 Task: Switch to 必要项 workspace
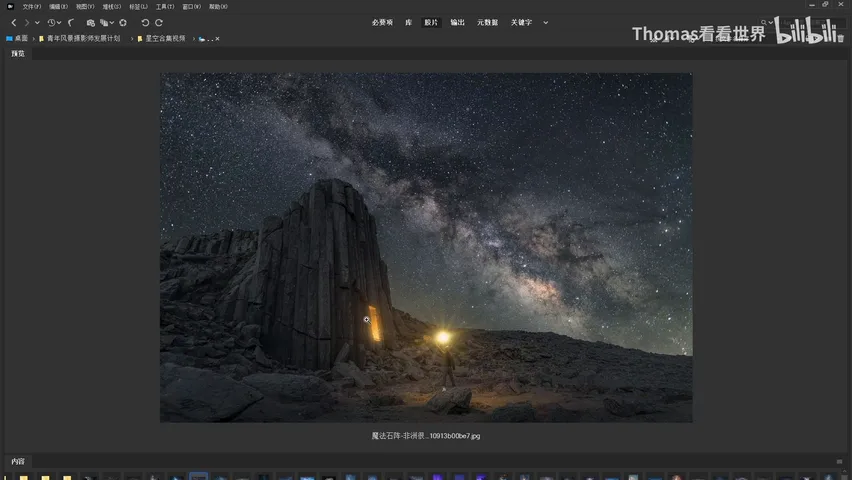click(x=382, y=22)
